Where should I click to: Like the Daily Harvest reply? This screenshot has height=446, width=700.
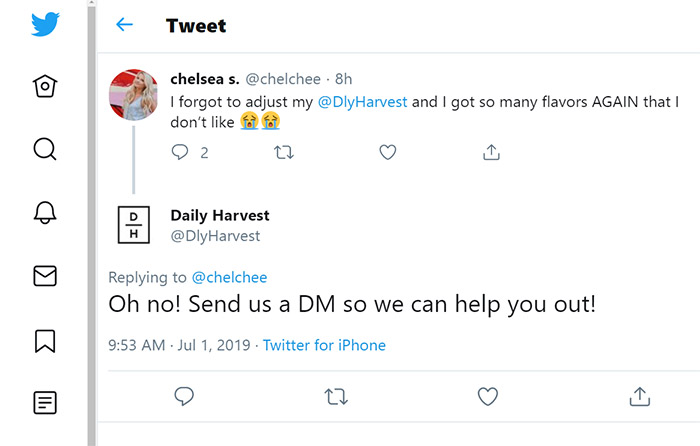(488, 396)
